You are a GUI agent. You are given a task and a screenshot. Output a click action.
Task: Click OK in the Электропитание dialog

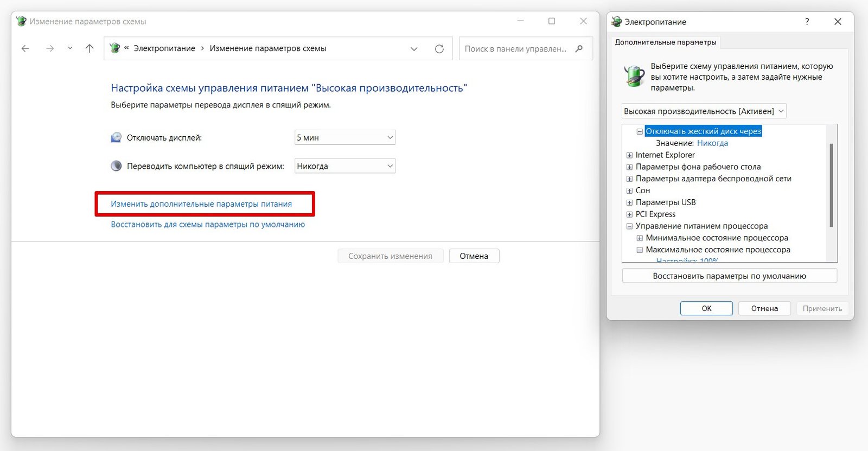[x=706, y=308]
